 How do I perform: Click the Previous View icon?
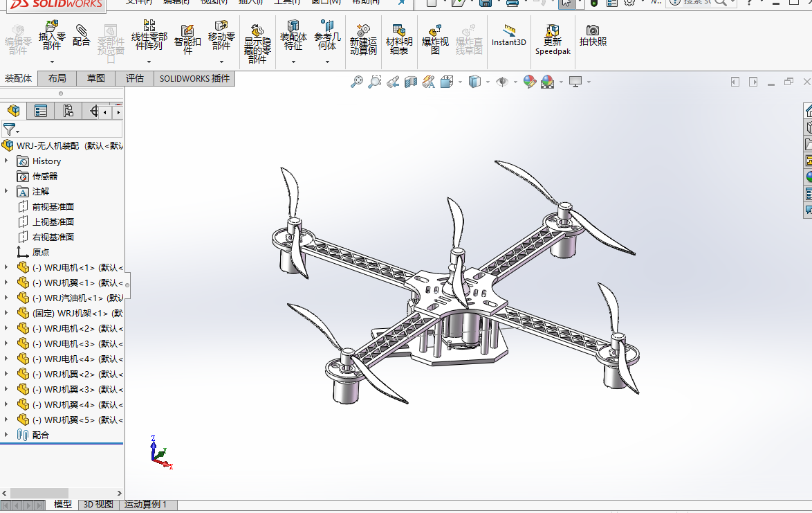pos(393,82)
